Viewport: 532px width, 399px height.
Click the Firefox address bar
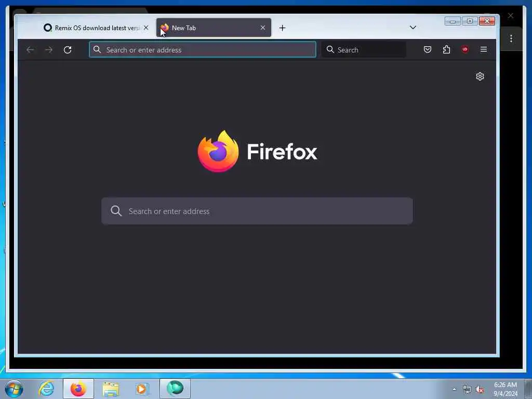203,49
